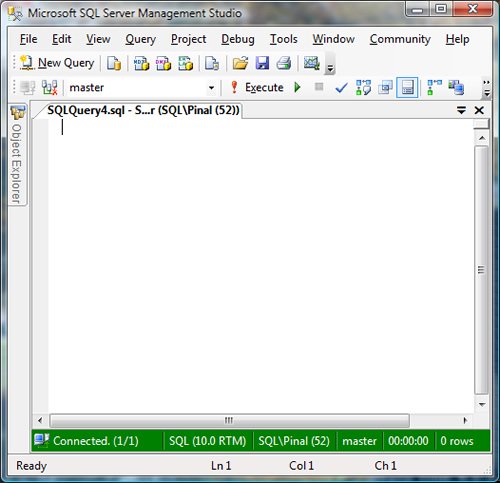This screenshot has height=483, width=500.
Task: Click the horizontal scrollbar left arrow
Action: (x=40, y=421)
